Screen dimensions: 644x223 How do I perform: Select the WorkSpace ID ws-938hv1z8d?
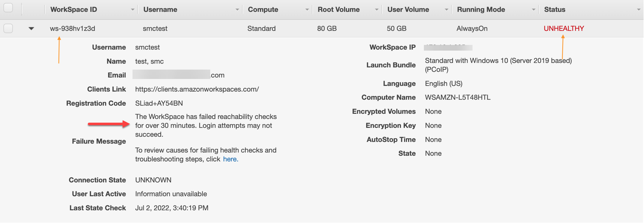point(72,28)
